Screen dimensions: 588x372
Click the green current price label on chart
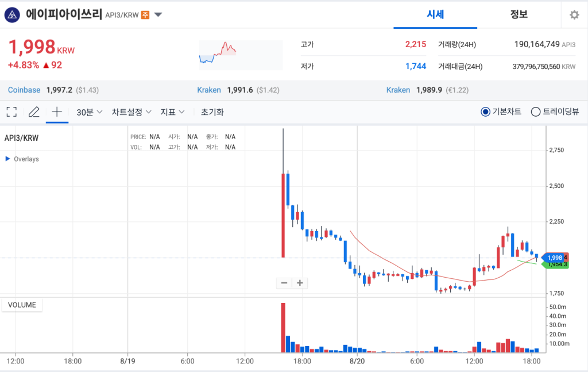(x=556, y=266)
